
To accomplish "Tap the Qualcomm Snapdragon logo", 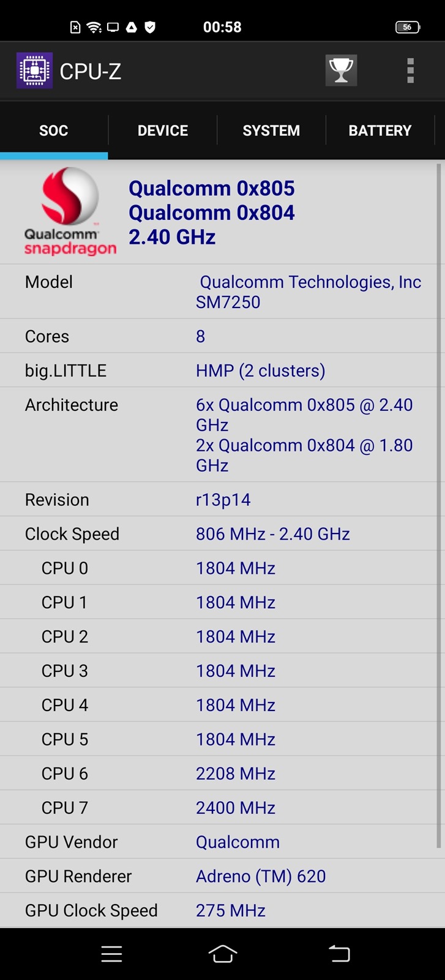I will pyautogui.click(x=70, y=212).
